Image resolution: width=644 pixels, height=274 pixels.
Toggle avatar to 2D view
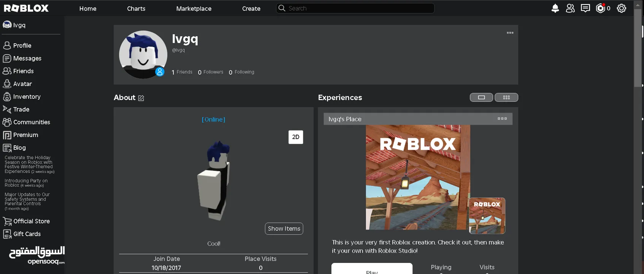tap(296, 137)
